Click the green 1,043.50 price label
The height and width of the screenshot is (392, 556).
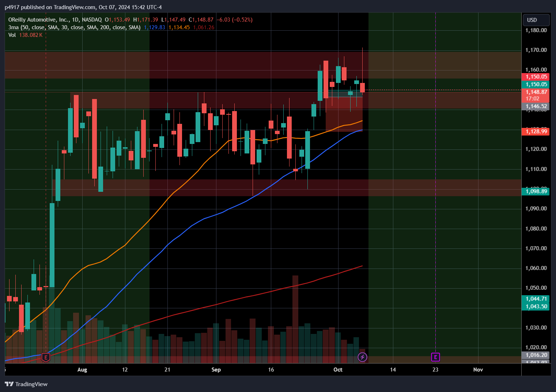(x=536, y=307)
